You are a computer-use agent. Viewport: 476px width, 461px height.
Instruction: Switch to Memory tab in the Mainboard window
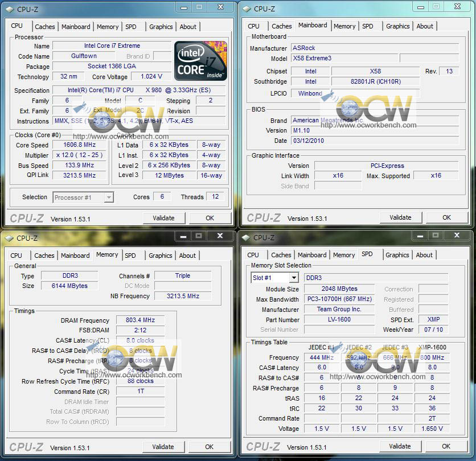(344, 26)
